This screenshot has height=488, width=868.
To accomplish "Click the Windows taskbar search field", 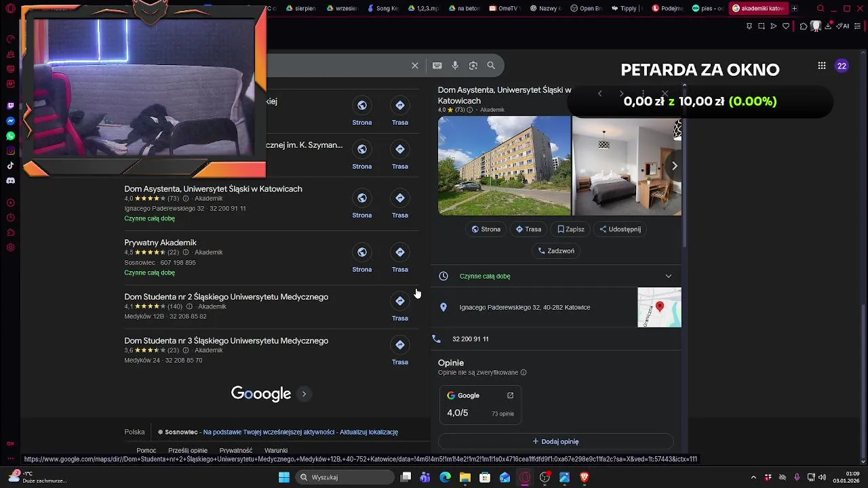I will point(344,477).
